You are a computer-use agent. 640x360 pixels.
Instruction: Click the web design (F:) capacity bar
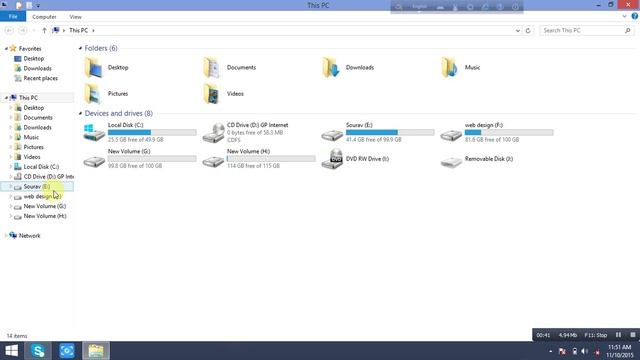[509, 132]
